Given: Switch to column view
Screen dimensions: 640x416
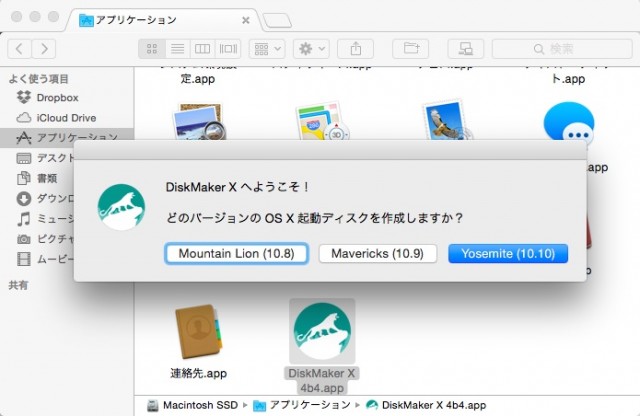Looking at the screenshot, I should tap(202, 49).
